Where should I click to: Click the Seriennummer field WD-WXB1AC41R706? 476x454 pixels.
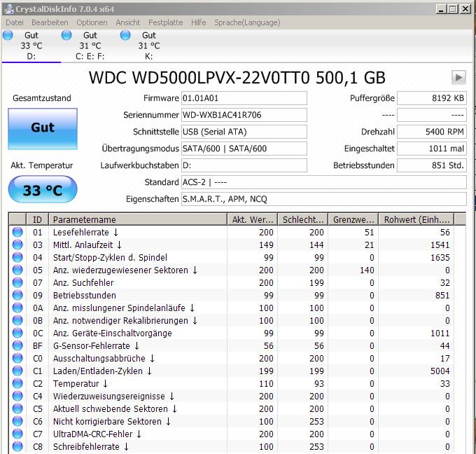(244, 115)
